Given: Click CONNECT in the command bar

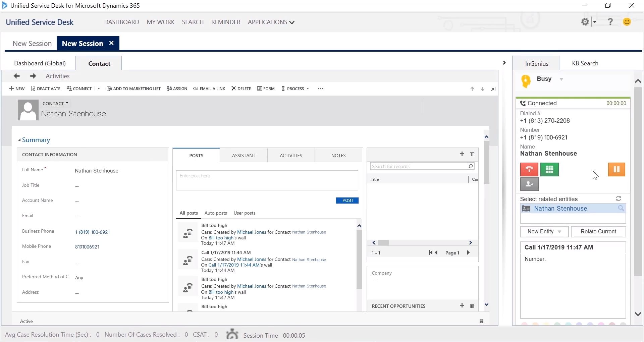Looking at the screenshot, I should click(x=79, y=89).
